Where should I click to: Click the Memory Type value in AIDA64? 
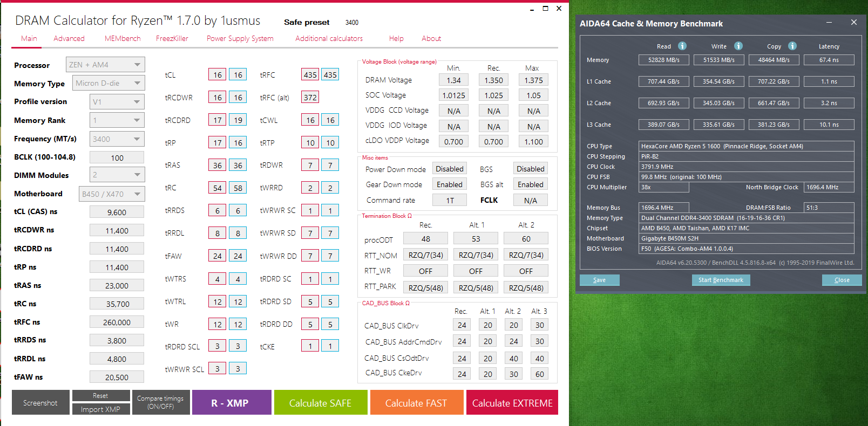(747, 218)
